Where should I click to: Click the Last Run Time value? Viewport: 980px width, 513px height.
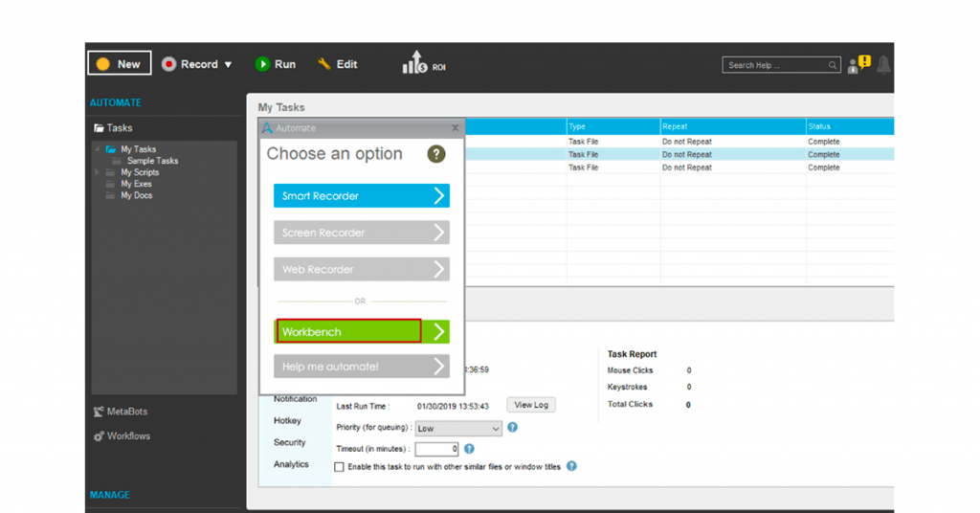(453, 406)
